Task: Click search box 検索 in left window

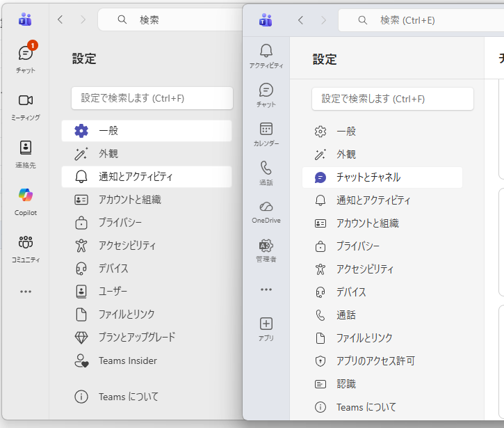Action: (x=170, y=19)
